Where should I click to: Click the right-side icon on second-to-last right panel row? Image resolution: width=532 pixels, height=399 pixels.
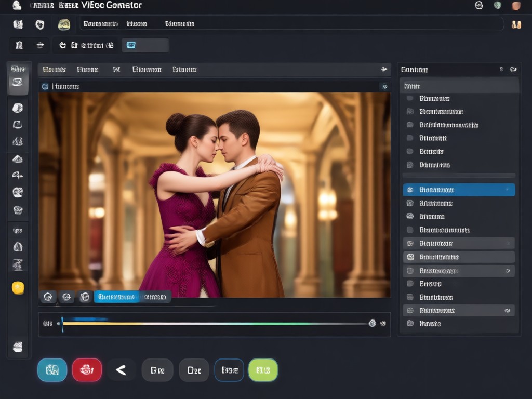(508, 311)
